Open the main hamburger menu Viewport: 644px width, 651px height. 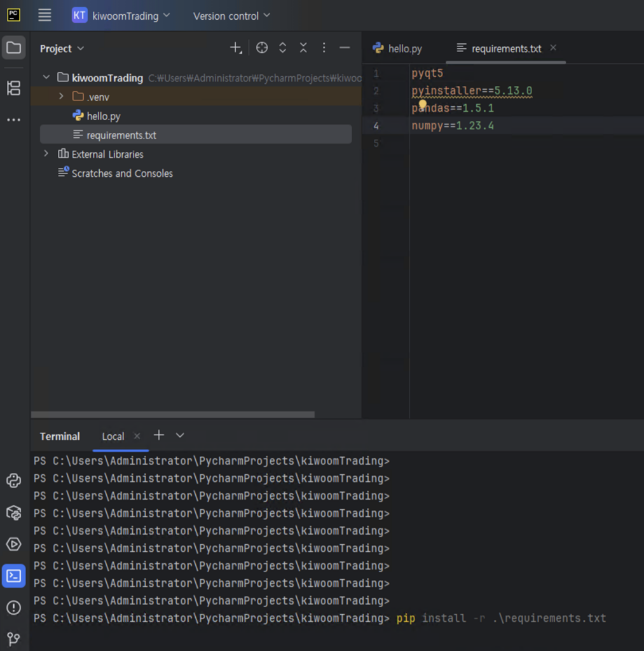(45, 15)
